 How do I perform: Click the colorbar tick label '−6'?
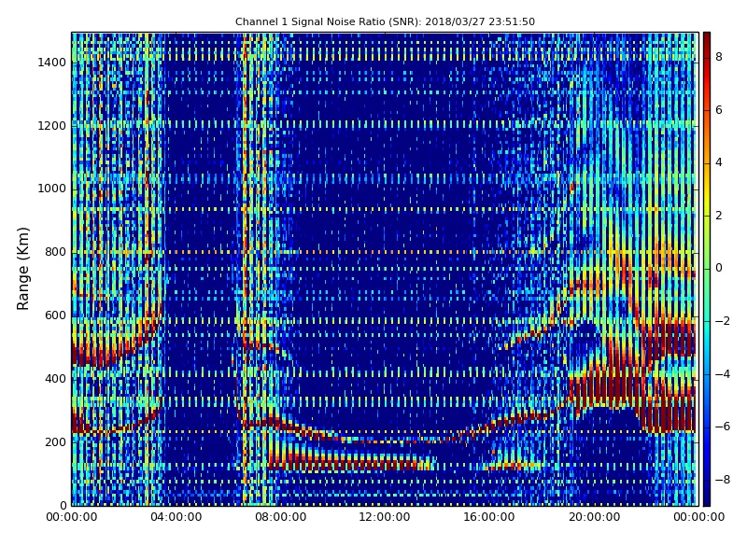(x=723, y=427)
